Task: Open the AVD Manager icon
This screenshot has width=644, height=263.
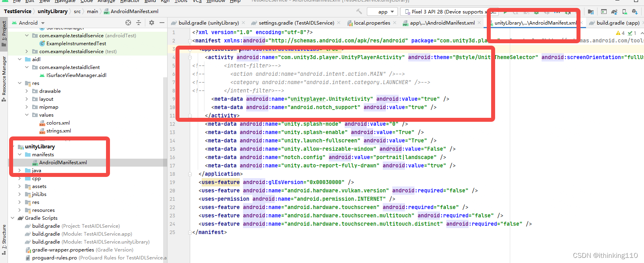Action: coord(625,12)
